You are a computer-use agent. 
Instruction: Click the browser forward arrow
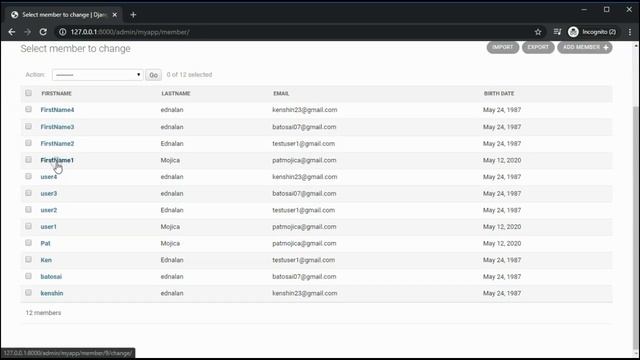[27, 32]
